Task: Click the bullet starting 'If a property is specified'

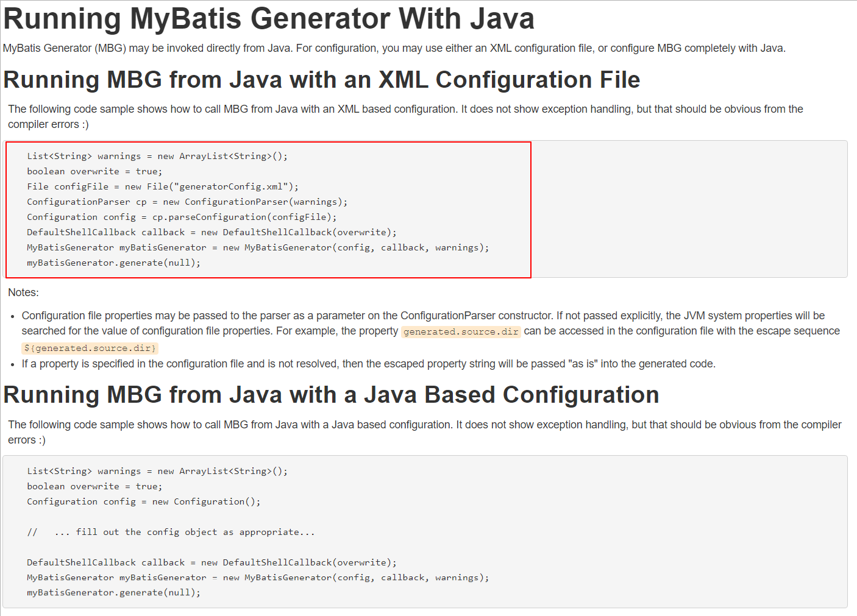Action: click(x=369, y=364)
